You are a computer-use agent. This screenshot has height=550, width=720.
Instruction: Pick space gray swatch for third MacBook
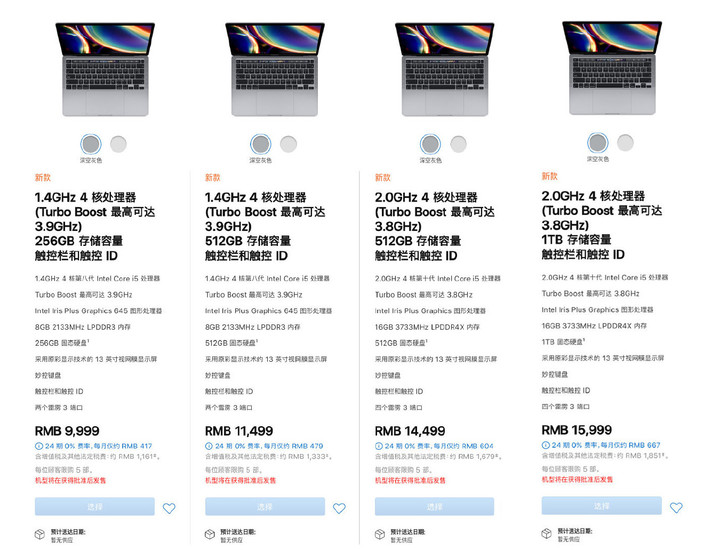point(430,144)
